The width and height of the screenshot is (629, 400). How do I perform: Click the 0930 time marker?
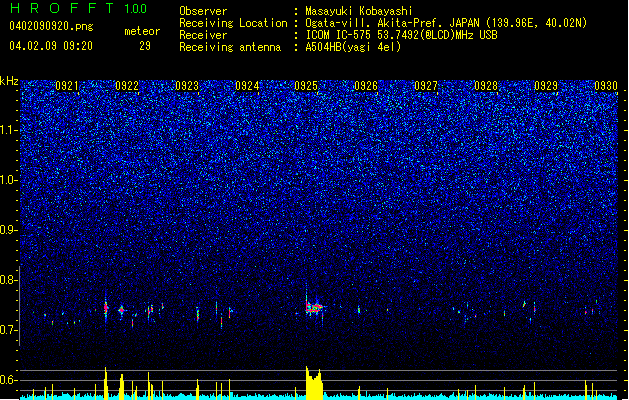tap(606, 86)
